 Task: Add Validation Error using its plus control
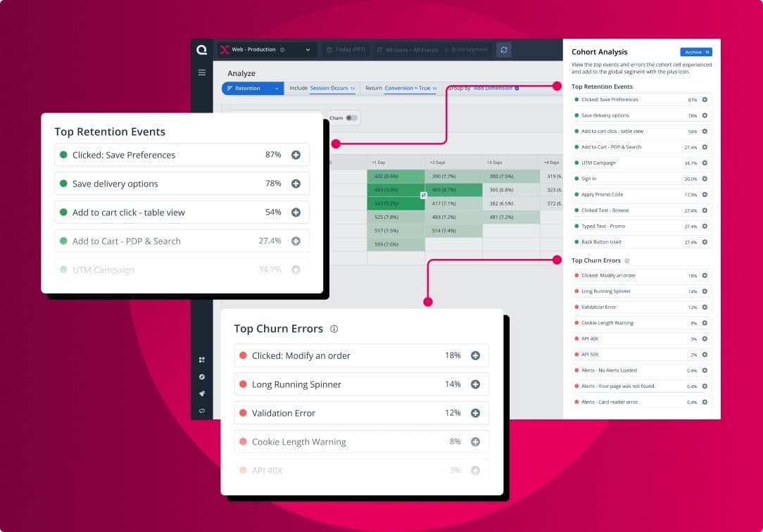[x=476, y=413]
